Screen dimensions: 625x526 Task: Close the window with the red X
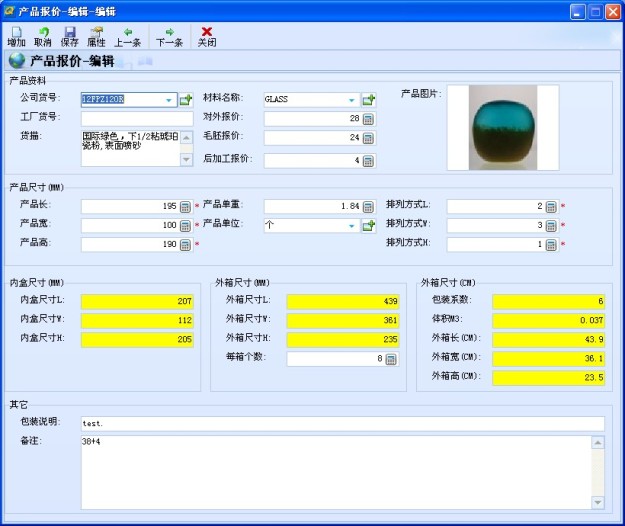613,12
